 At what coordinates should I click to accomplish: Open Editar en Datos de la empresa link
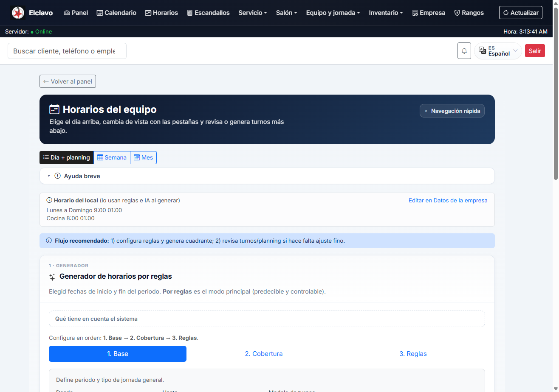[448, 200]
